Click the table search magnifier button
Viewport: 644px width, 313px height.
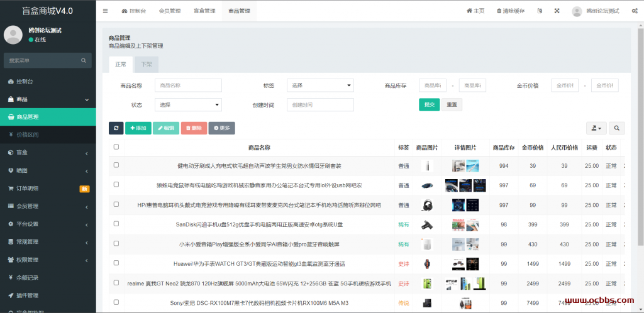(616, 128)
